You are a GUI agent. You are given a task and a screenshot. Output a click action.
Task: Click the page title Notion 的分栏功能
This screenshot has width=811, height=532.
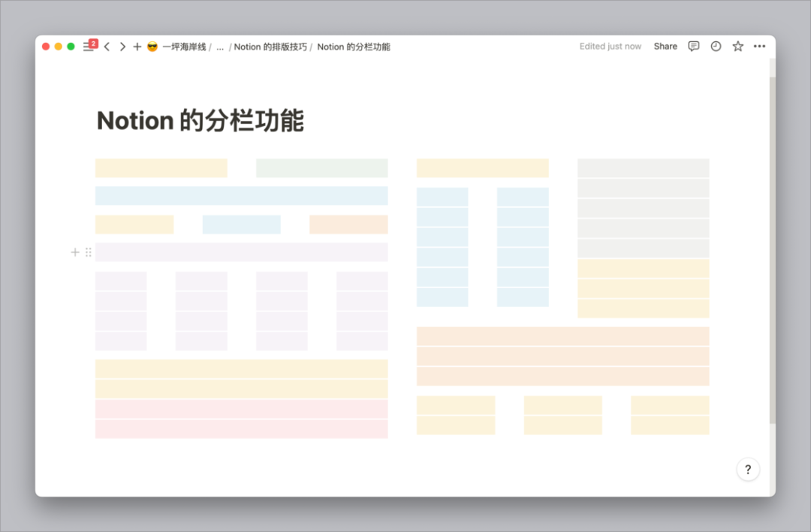click(x=200, y=120)
